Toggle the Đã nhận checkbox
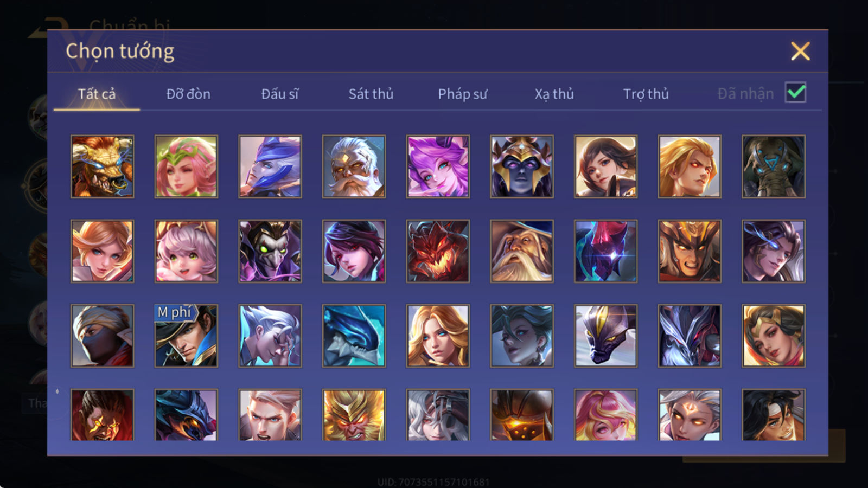 795,93
